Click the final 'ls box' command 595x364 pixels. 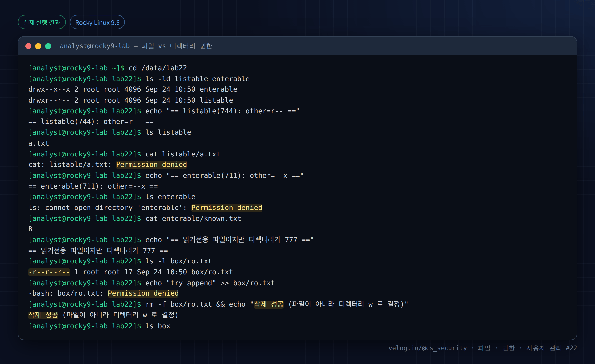(158, 326)
